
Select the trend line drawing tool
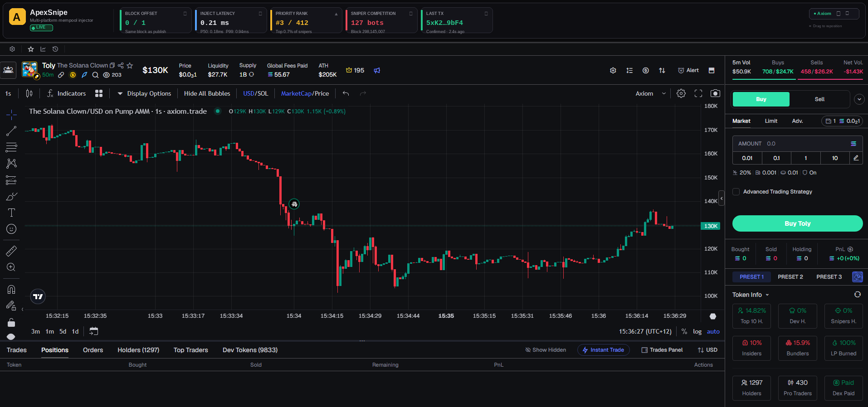pyautogui.click(x=11, y=131)
